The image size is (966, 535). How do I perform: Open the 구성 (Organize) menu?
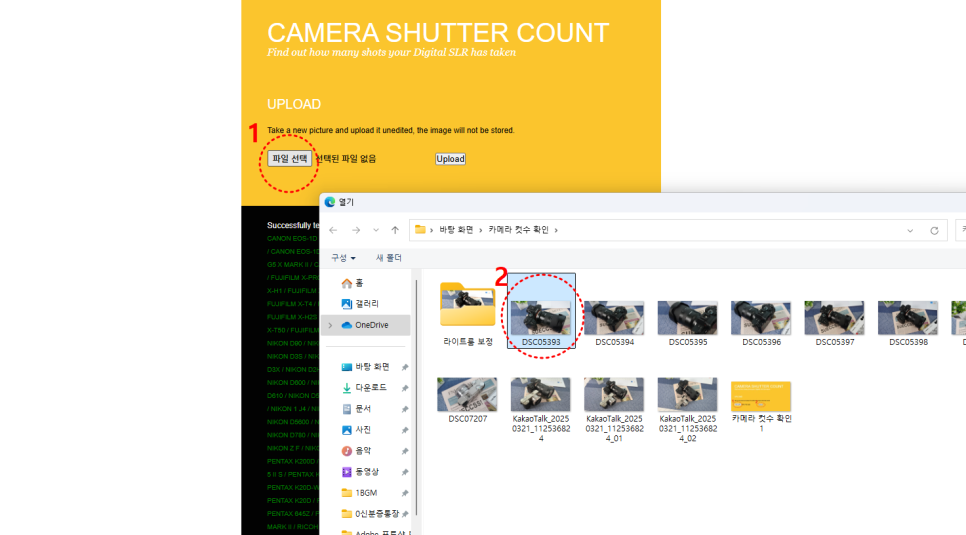pyautogui.click(x=344, y=258)
